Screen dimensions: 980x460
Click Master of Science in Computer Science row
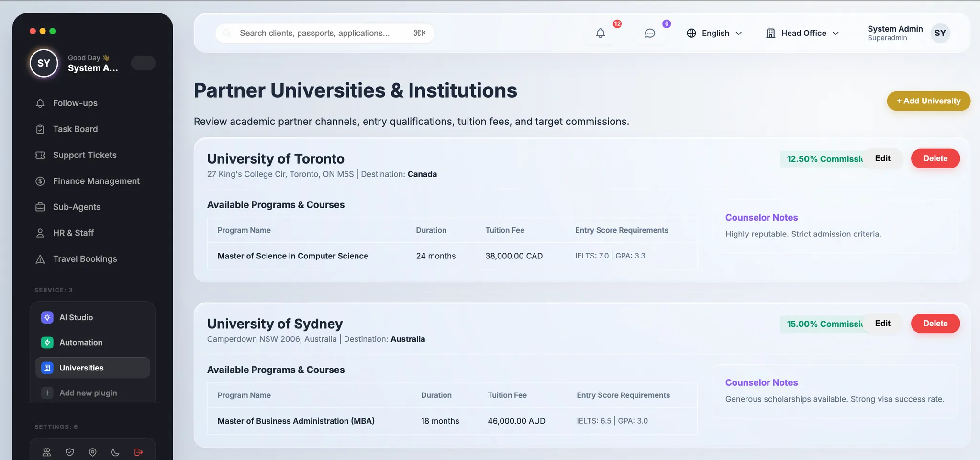(452, 256)
